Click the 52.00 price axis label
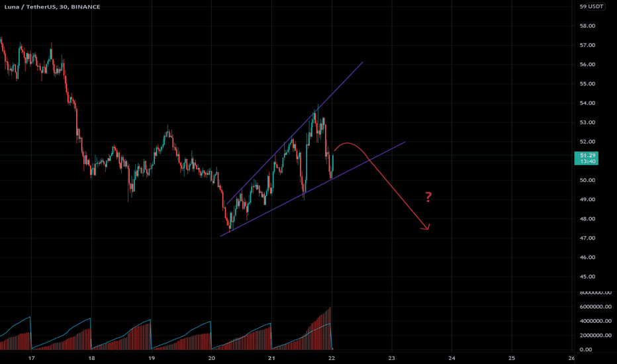Image resolution: width=617 pixels, height=364 pixels. pos(587,142)
